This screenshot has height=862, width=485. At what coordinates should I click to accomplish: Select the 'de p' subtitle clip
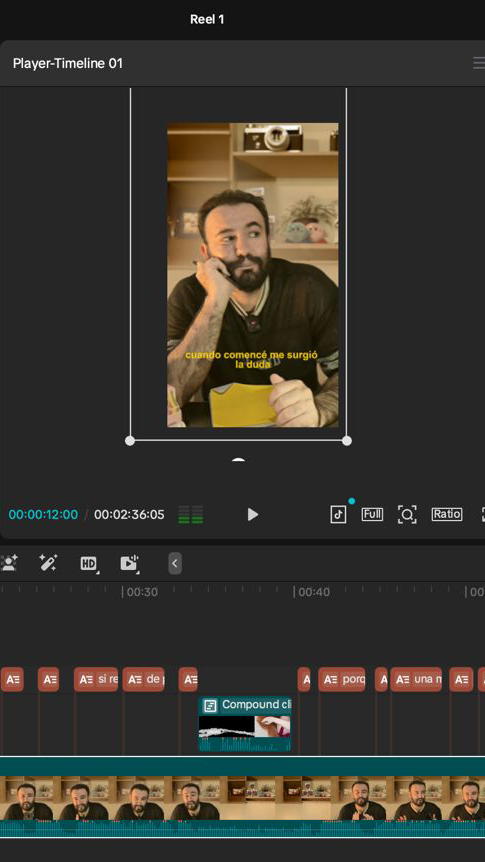144,679
